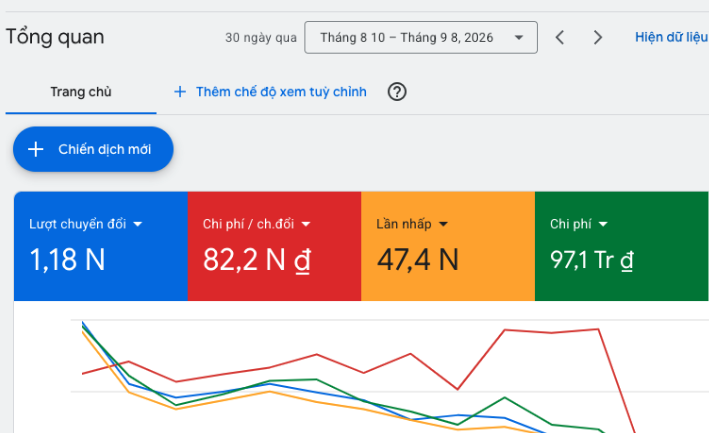The width and height of the screenshot is (709, 433).
Task: Click the 30 ngày qua label
Action: click(261, 38)
